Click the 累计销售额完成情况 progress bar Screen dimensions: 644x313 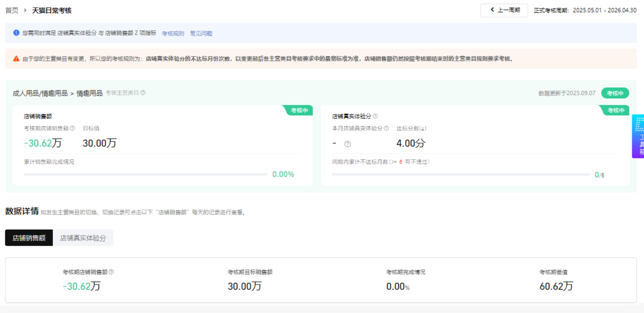pyautogui.click(x=145, y=174)
